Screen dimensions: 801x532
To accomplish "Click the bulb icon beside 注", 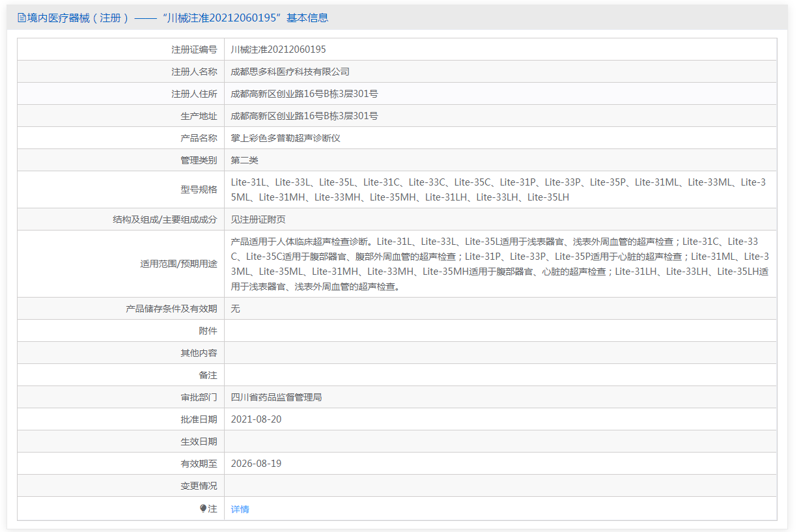I will coord(203,509).
